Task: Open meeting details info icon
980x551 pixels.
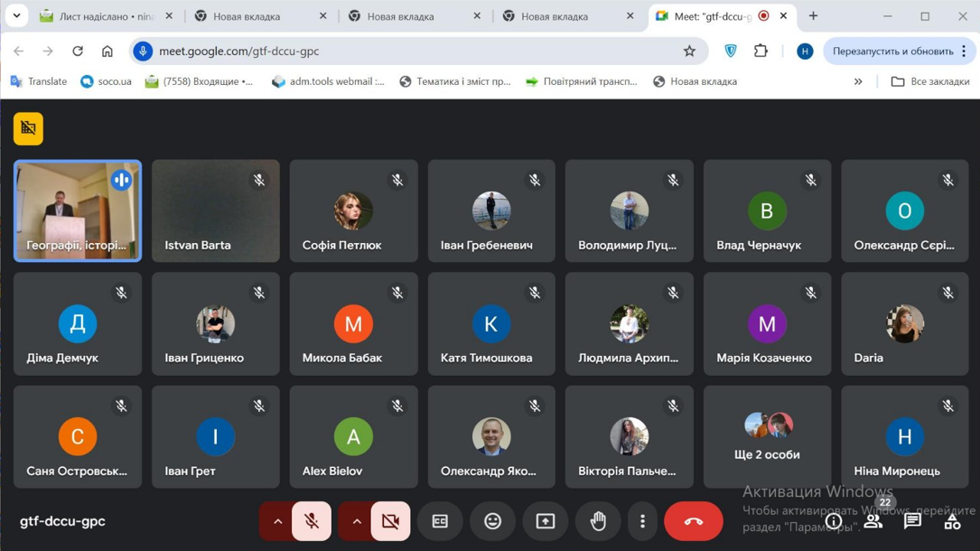Action: pyautogui.click(x=833, y=521)
